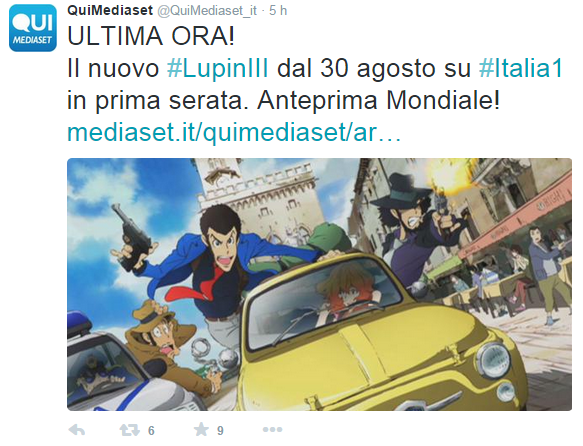
Task: Expand the tweet by clicking ULTIMA ORA! text
Action: point(151,36)
